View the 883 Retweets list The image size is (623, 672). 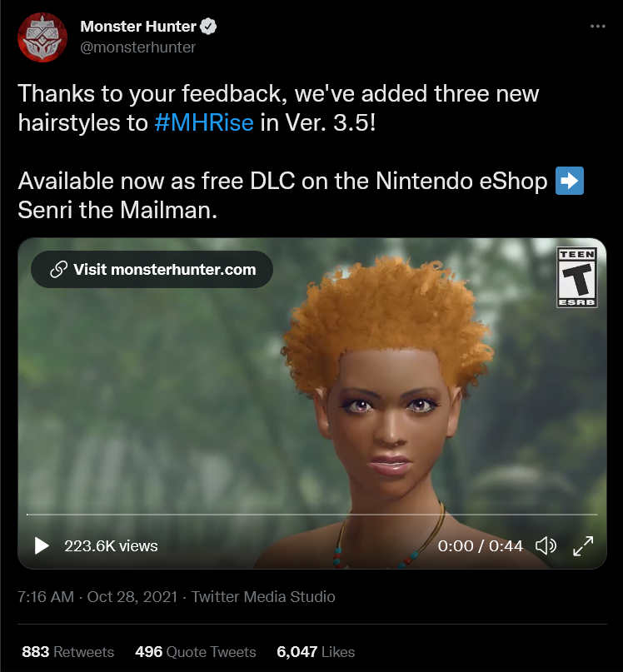pos(67,652)
